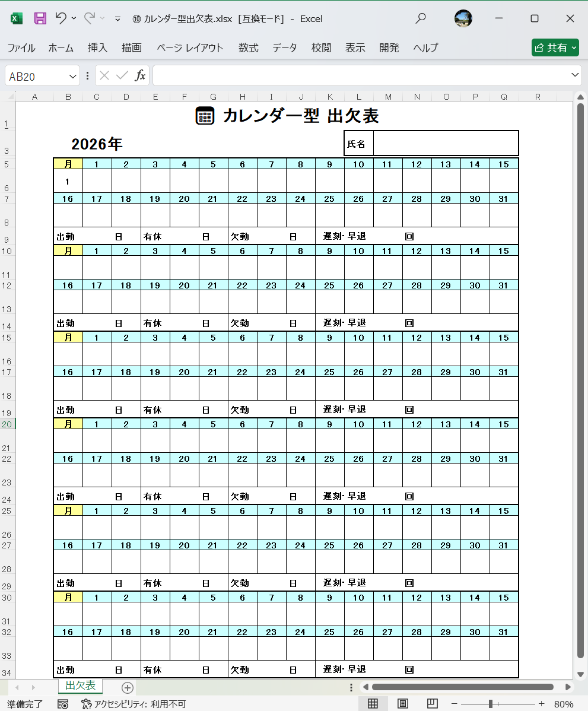Viewport: 588px width, 711px height.
Task: Click the Excel app icon in the title bar
Action: (x=16, y=18)
